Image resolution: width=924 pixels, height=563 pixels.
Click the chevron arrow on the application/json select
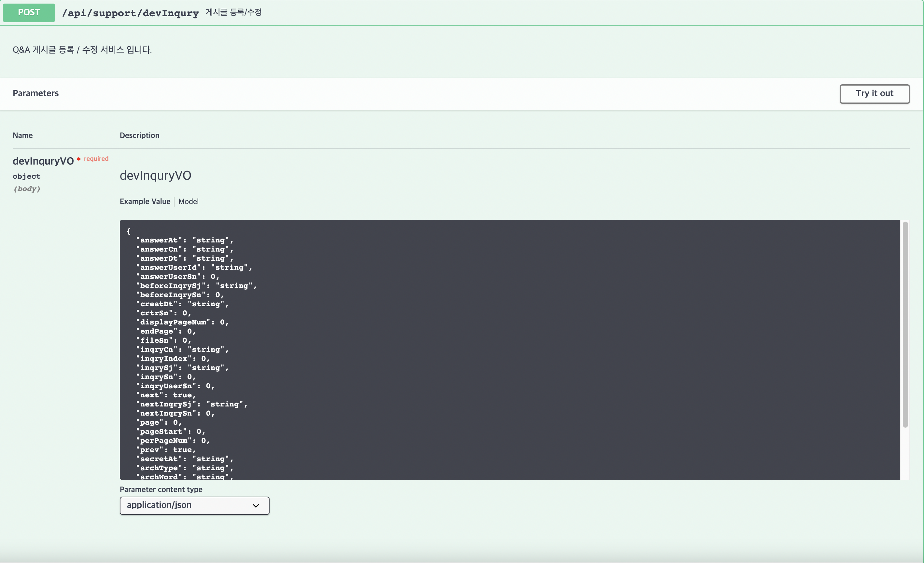click(256, 506)
